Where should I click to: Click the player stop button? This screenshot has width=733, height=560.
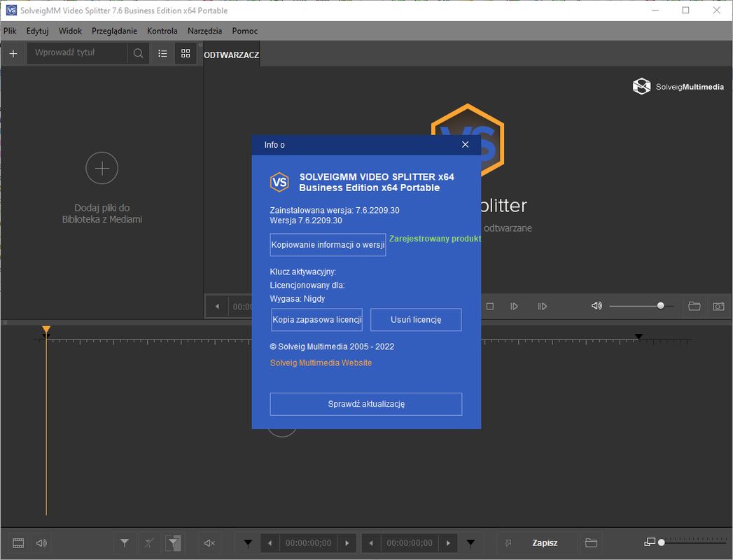click(x=490, y=307)
